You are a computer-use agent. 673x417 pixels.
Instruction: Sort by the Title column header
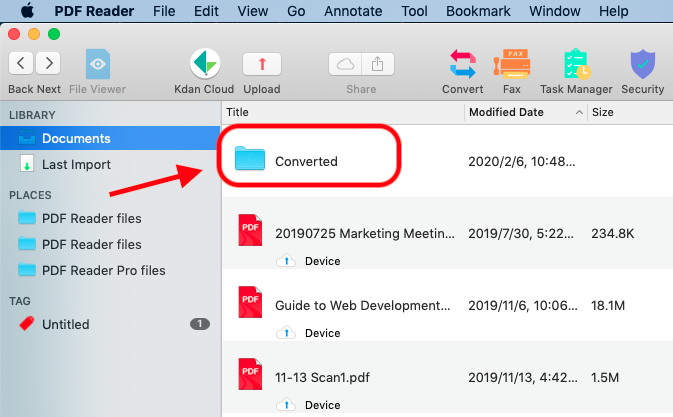(x=237, y=112)
